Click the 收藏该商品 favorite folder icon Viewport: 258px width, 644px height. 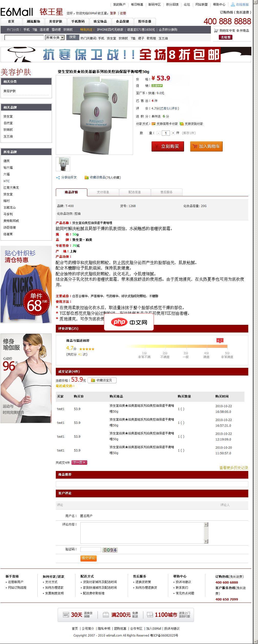[87, 177]
